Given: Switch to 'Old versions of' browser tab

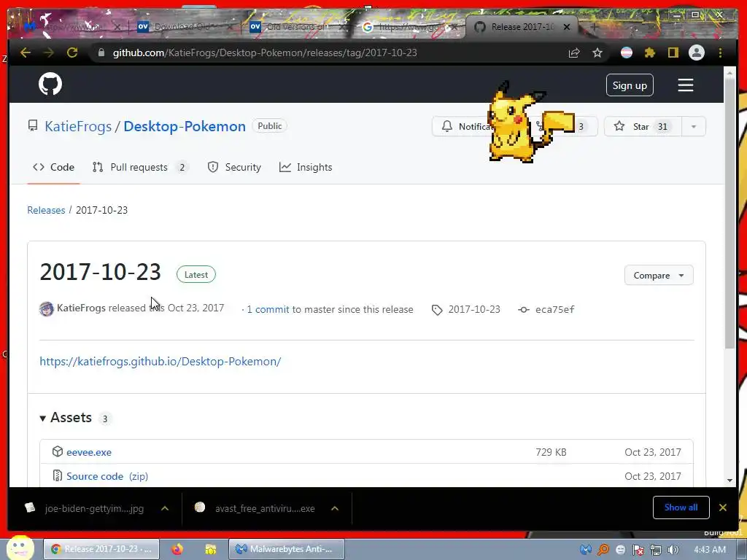Looking at the screenshot, I should click(x=295, y=27).
